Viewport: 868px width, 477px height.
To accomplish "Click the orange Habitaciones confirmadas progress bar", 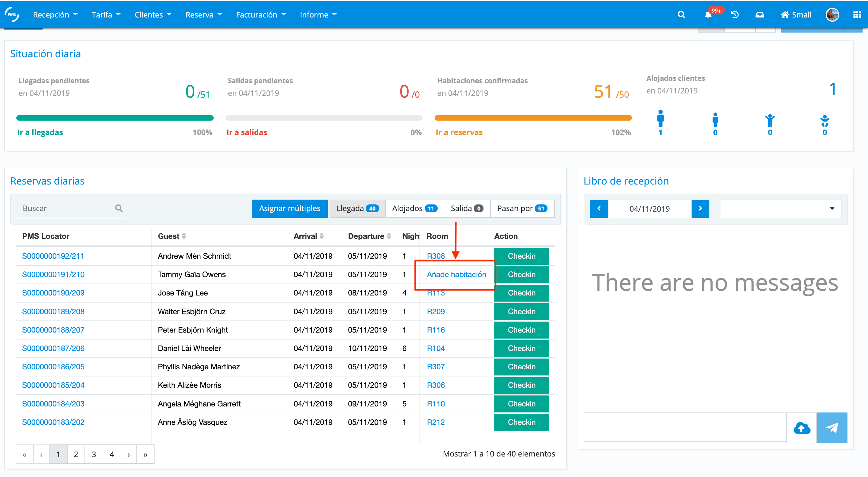I will tap(533, 118).
